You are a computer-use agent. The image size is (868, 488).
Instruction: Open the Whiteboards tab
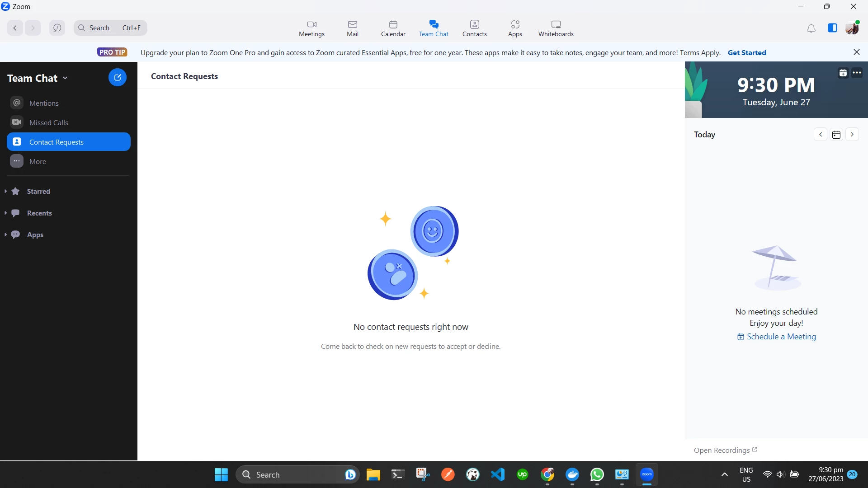556,28
